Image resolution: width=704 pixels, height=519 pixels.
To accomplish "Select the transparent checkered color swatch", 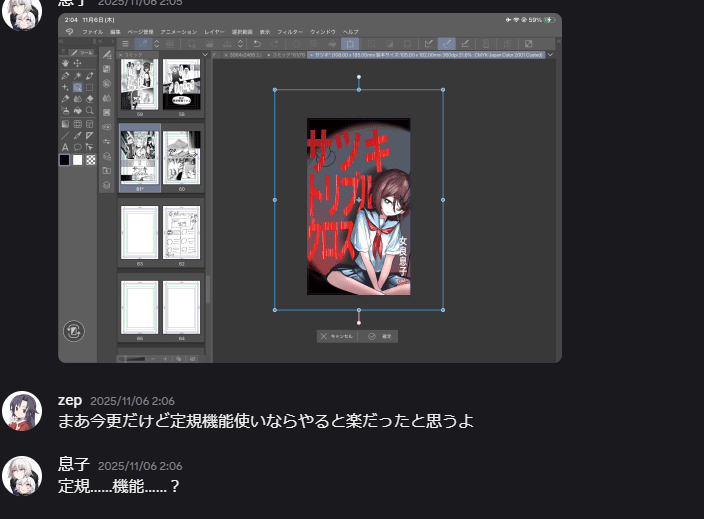I will 91,160.
